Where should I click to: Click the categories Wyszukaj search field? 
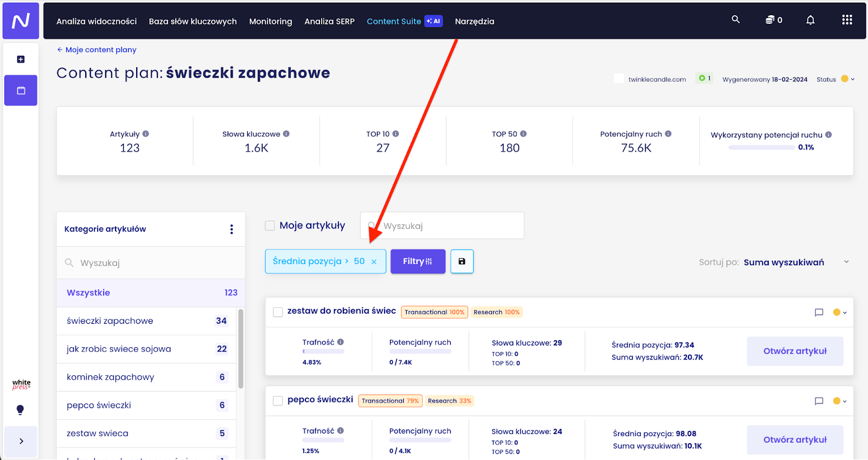tap(151, 263)
